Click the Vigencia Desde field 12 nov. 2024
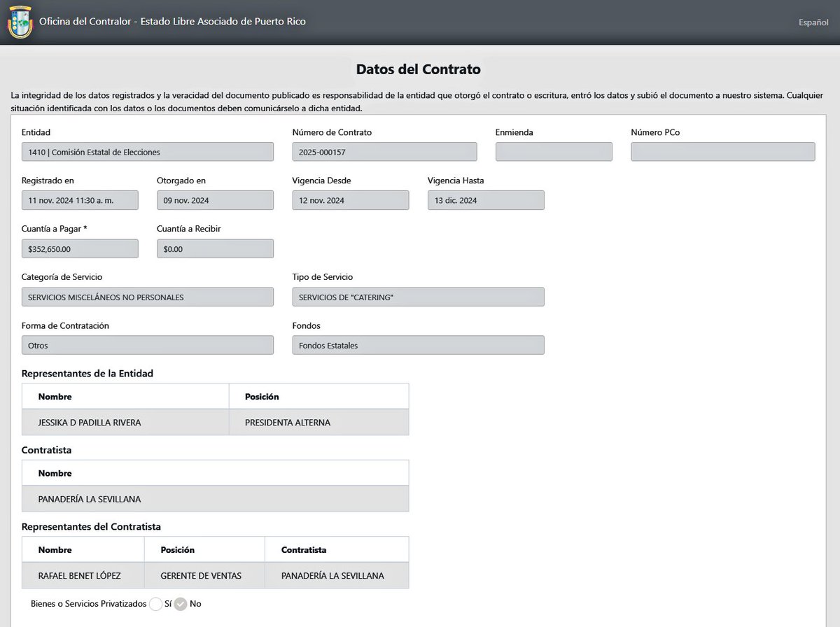This screenshot has height=627, width=840. coord(351,200)
